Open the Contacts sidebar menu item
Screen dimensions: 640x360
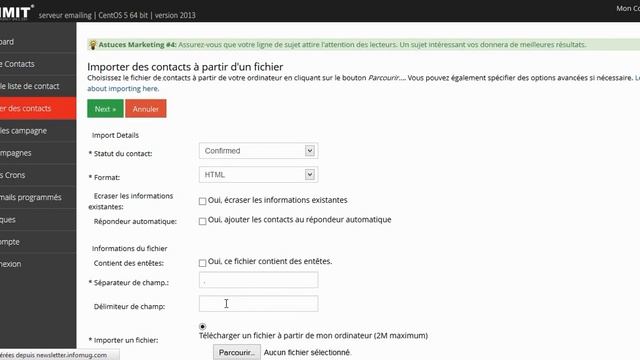[x=38, y=64]
